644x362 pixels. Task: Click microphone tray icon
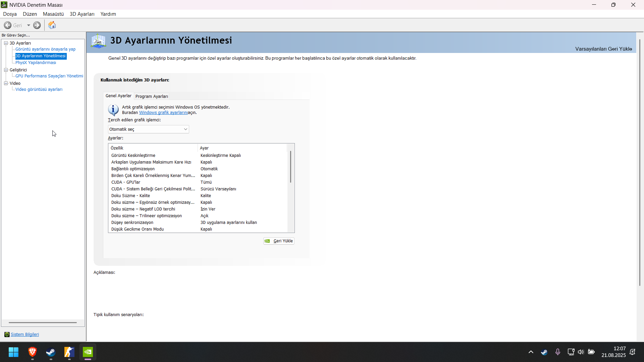tap(557, 352)
